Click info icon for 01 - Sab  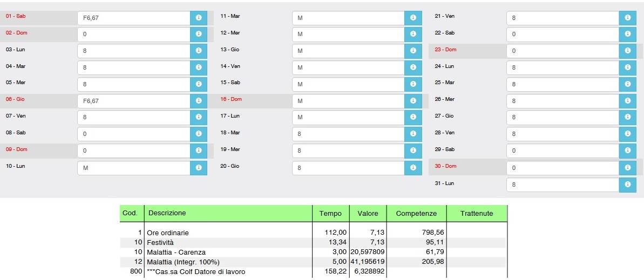point(198,18)
